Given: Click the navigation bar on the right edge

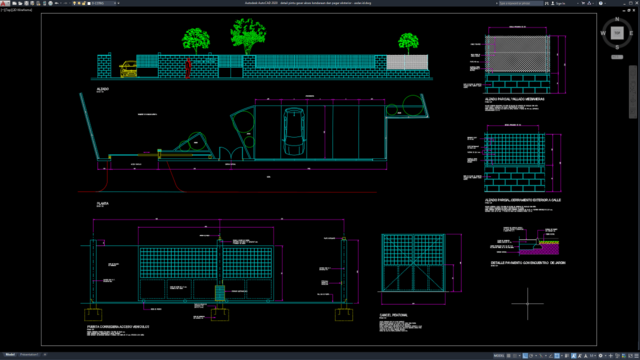Looking at the screenshot, I should (x=633, y=92).
